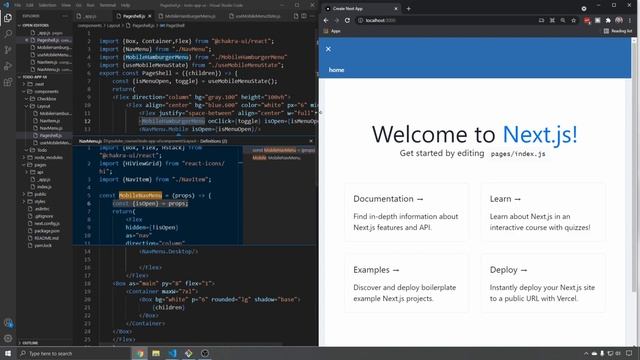The height and width of the screenshot is (360, 640).
Task: Open the File menu in VS Code
Action: (x=18, y=5)
